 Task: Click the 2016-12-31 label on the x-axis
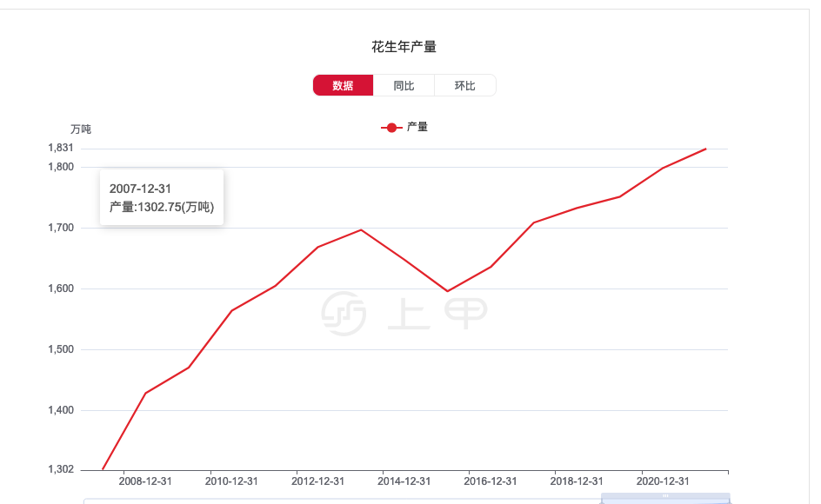[491, 480]
